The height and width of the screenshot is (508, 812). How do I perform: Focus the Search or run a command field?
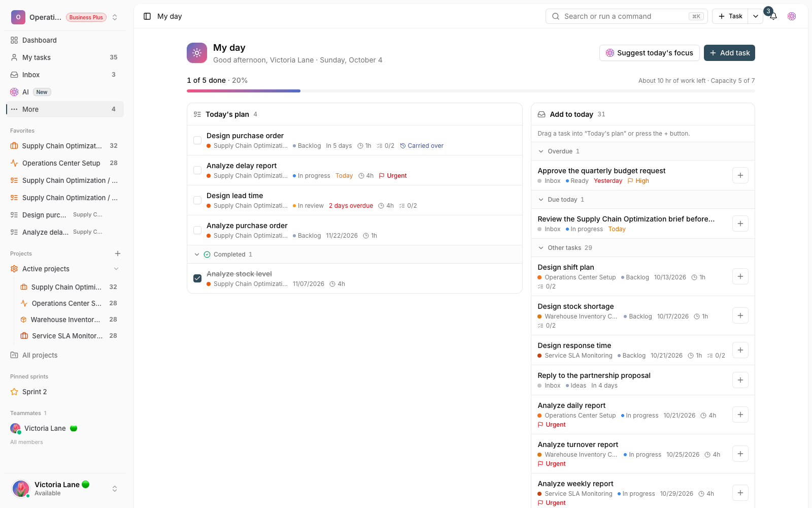pyautogui.click(x=627, y=16)
